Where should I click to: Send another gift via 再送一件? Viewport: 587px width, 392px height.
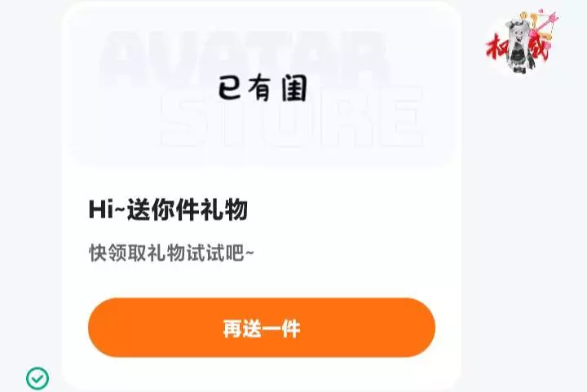[x=262, y=328]
